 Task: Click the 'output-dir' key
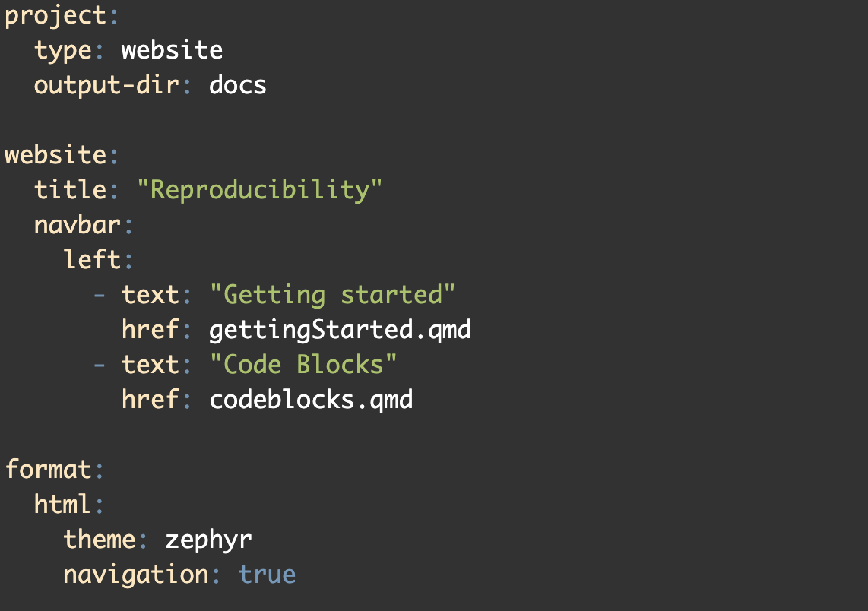click(x=107, y=85)
